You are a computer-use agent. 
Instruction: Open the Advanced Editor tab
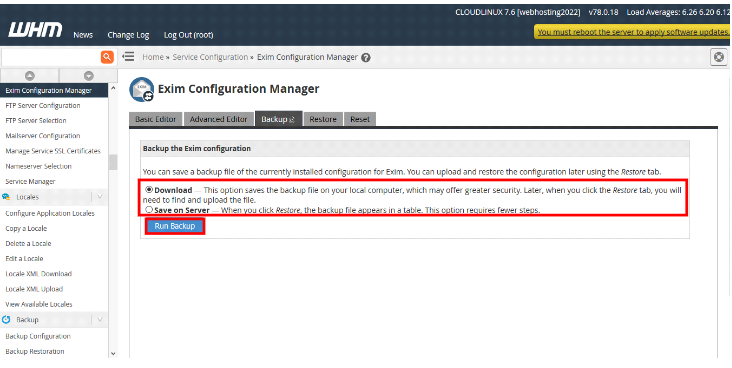pos(218,119)
